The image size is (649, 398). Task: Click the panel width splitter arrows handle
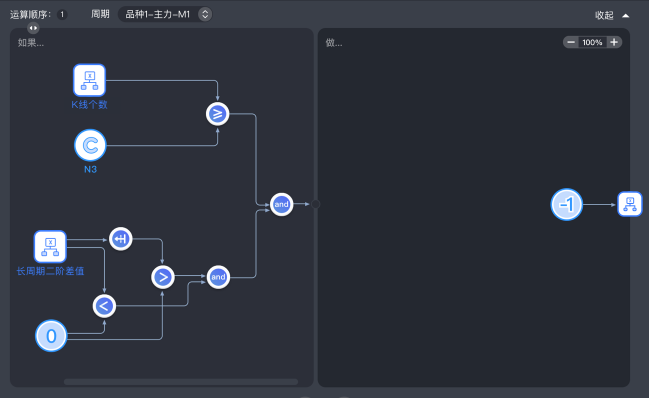tap(33, 28)
